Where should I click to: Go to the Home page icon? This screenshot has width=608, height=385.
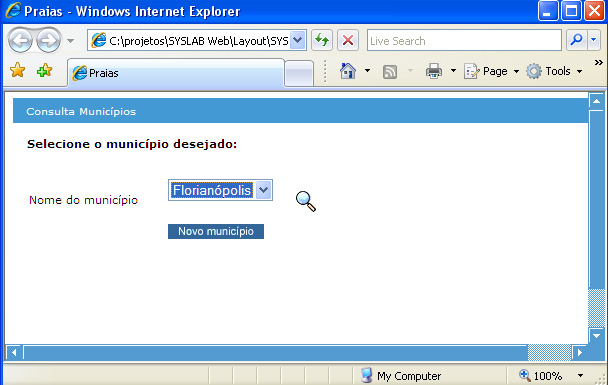pyautogui.click(x=348, y=71)
